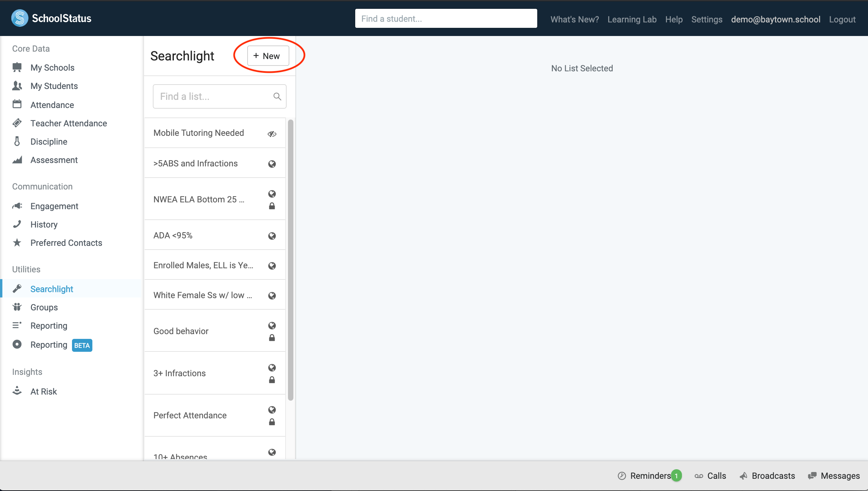Click demo@baytown.school account link

pyautogui.click(x=776, y=19)
